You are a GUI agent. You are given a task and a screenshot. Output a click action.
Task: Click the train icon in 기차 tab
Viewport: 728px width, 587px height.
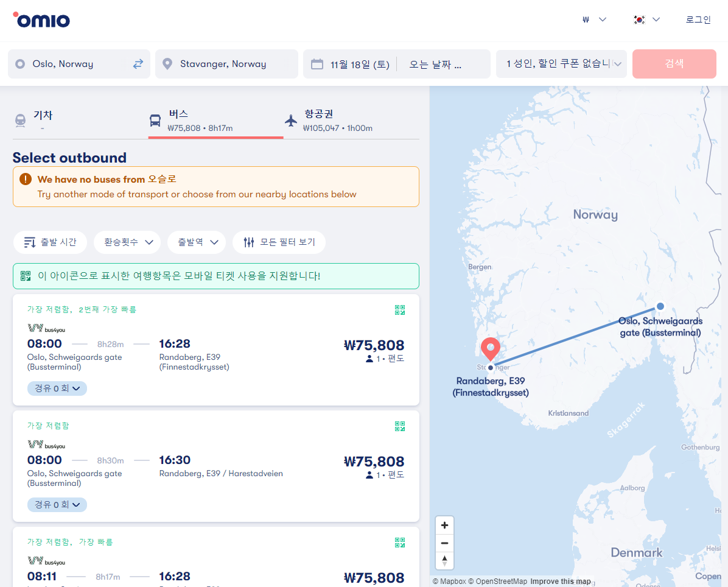pyautogui.click(x=21, y=121)
